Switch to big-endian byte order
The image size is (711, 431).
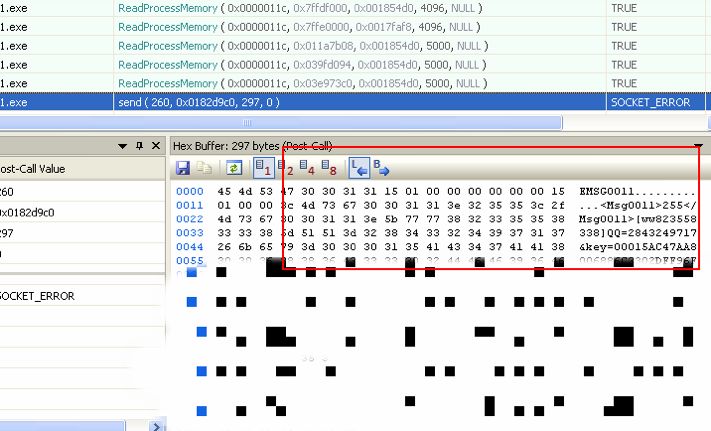[x=381, y=168]
